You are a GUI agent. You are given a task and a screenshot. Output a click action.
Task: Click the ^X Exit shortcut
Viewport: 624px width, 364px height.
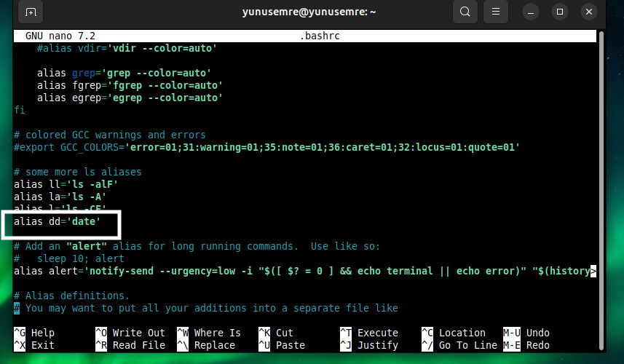tap(34, 345)
